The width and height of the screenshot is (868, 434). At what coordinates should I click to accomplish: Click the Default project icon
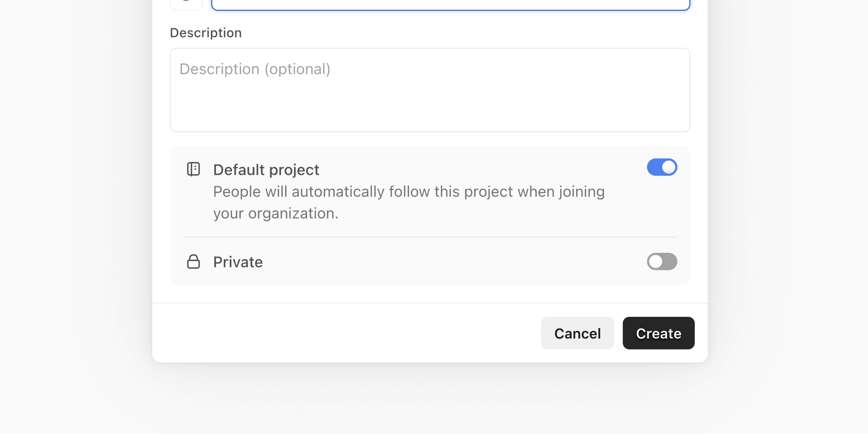point(194,169)
